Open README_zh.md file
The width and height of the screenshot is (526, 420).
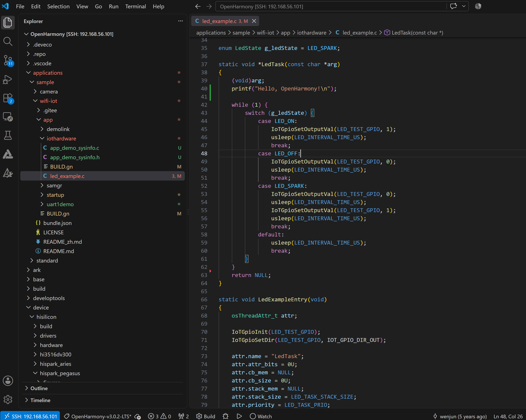pyautogui.click(x=103, y=242)
